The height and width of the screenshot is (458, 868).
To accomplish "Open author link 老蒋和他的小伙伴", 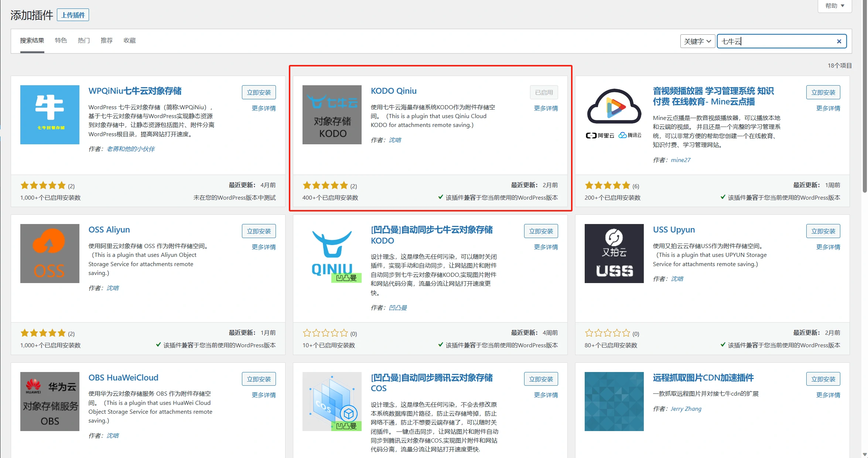I will [131, 149].
